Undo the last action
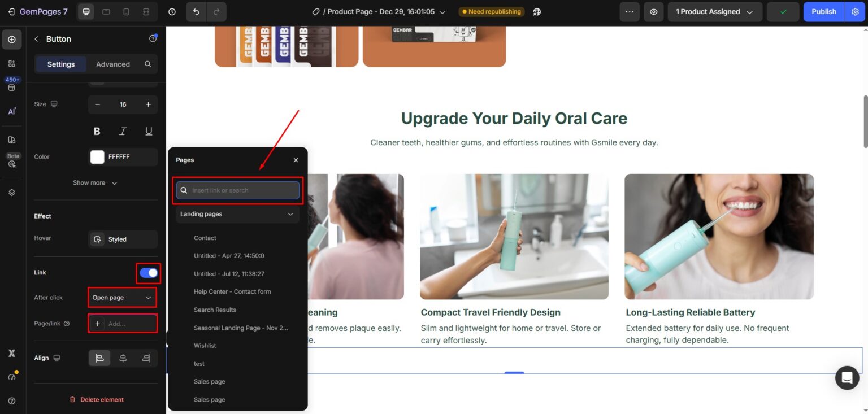This screenshot has width=868, height=414. point(196,11)
